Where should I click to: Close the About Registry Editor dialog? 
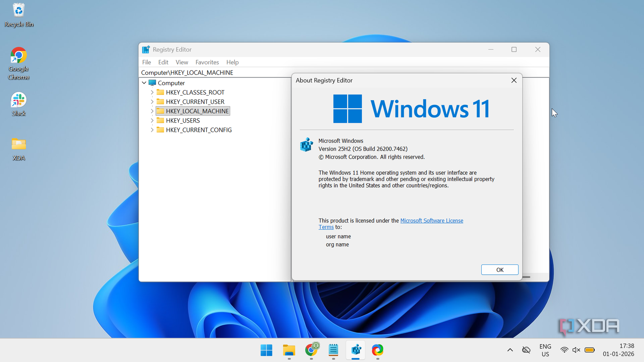pos(514,80)
